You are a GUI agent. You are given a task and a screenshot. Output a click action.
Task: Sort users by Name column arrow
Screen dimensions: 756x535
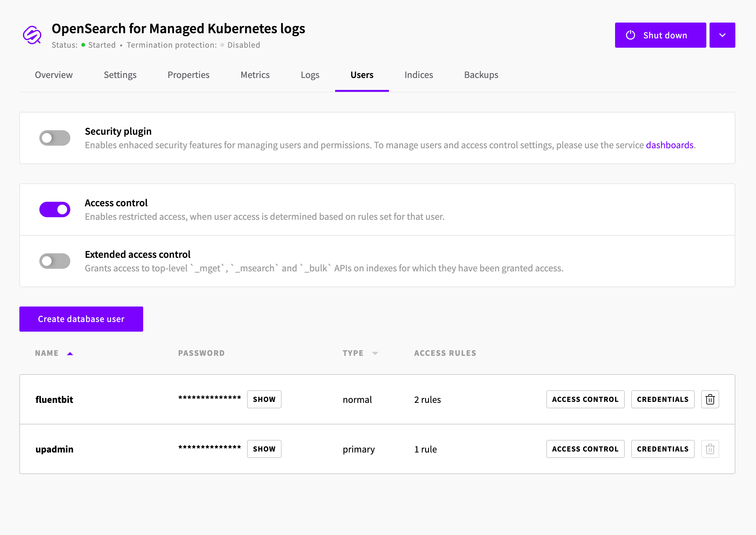(70, 354)
